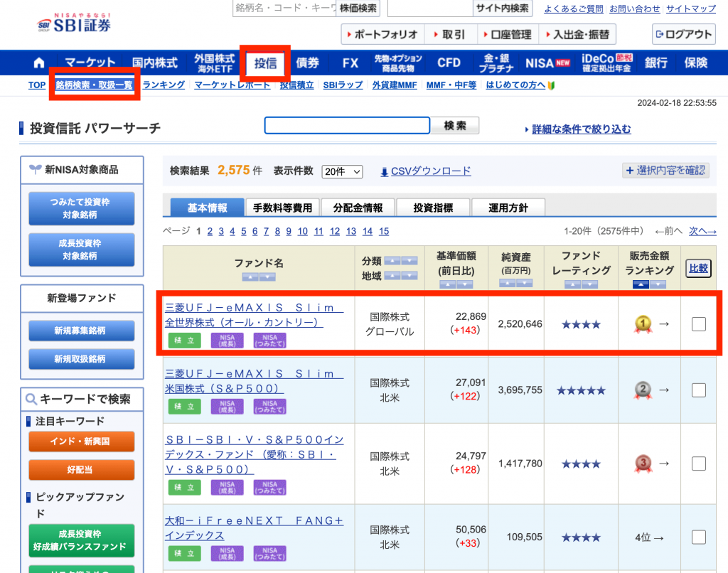Click inside the fund search input field
This screenshot has height=573, width=728.
tap(347, 125)
